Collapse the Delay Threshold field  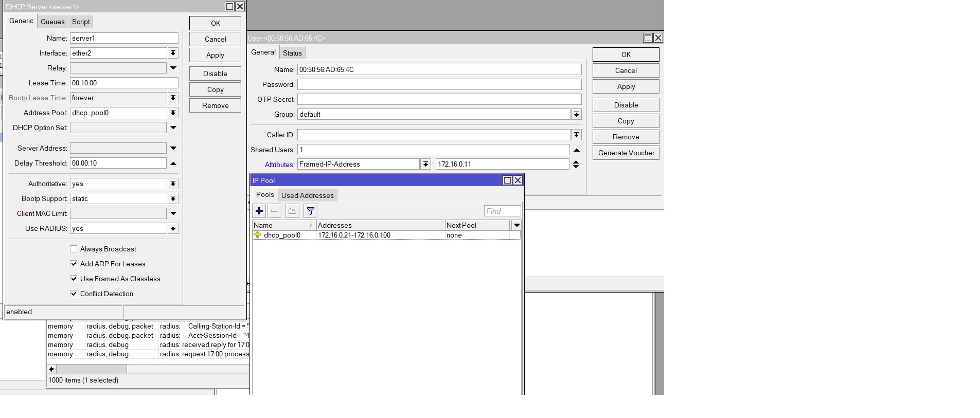173,163
